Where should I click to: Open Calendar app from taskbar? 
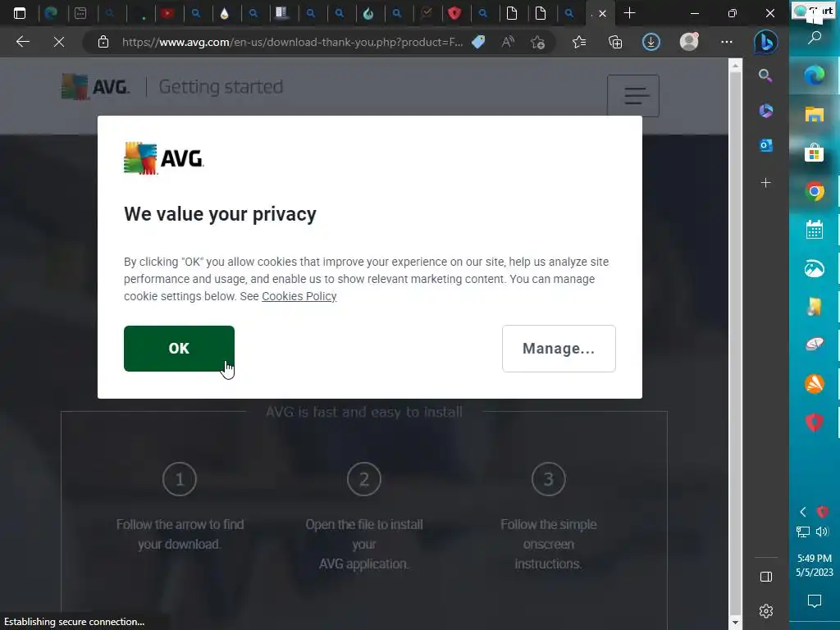pyautogui.click(x=815, y=230)
